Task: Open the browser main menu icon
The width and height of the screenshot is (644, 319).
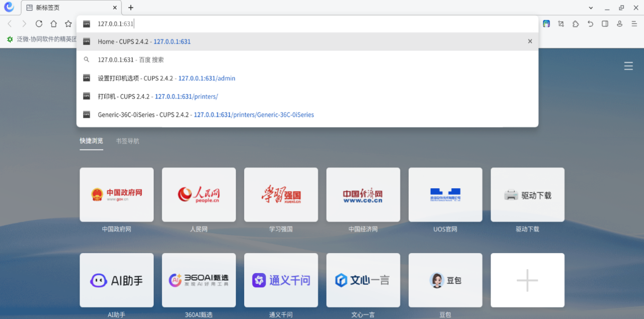Action: click(x=634, y=24)
